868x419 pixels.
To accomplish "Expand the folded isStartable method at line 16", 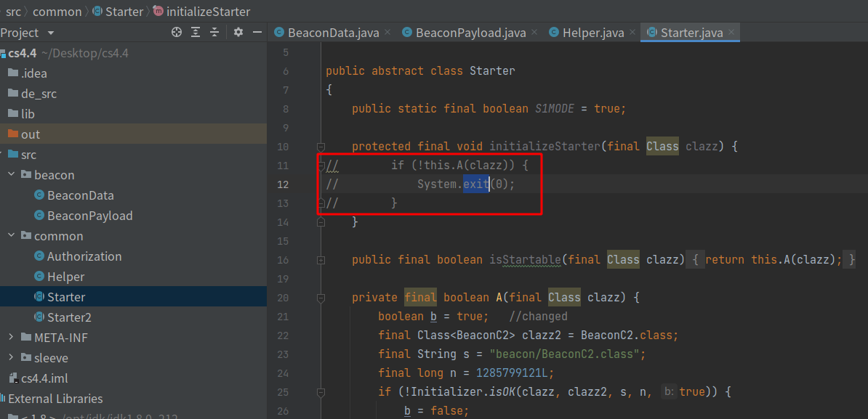I will point(321,260).
